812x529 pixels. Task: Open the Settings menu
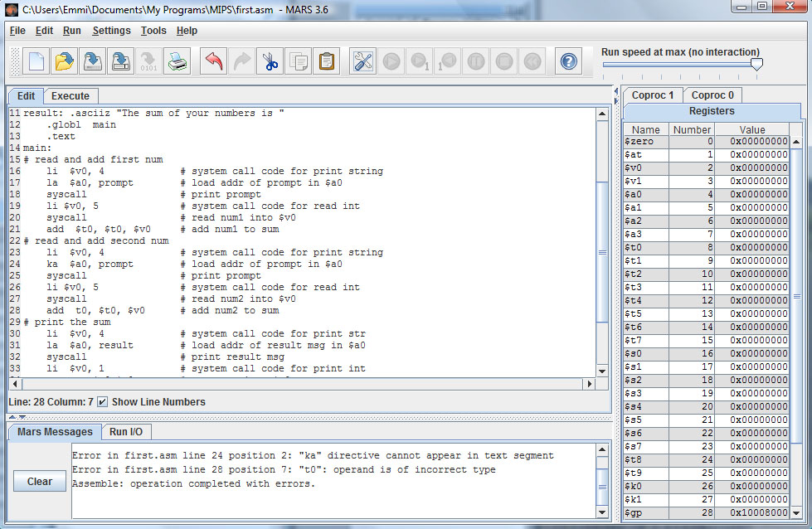(111, 31)
